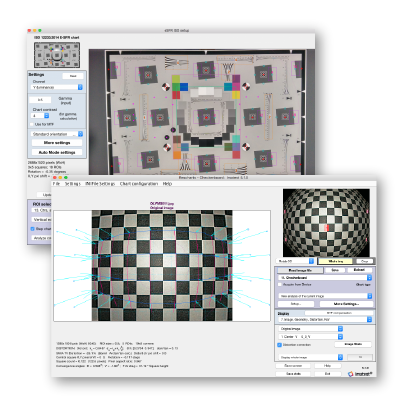
Task: Click the Save data button
Action: coord(293,374)
